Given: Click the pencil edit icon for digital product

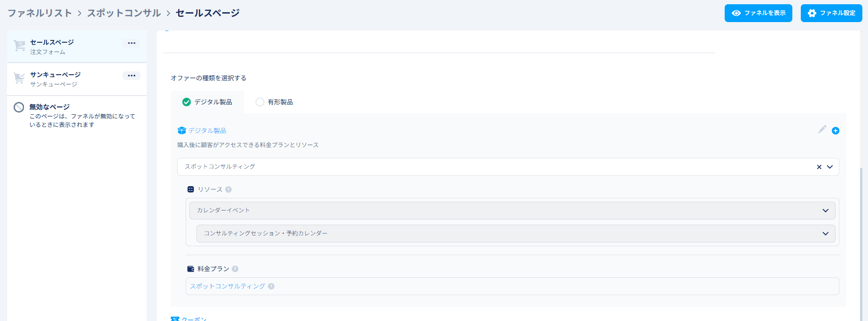Looking at the screenshot, I should tap(822, 129).
